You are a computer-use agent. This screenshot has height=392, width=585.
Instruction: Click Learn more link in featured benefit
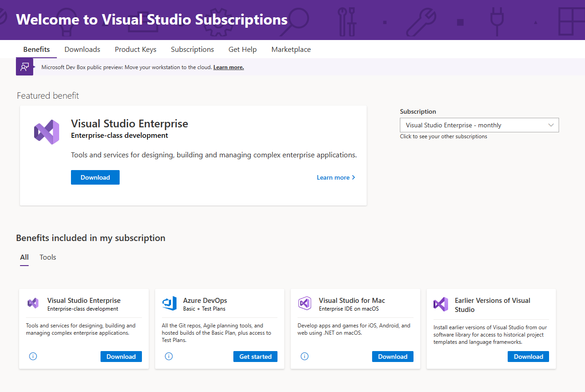point(336,177)
